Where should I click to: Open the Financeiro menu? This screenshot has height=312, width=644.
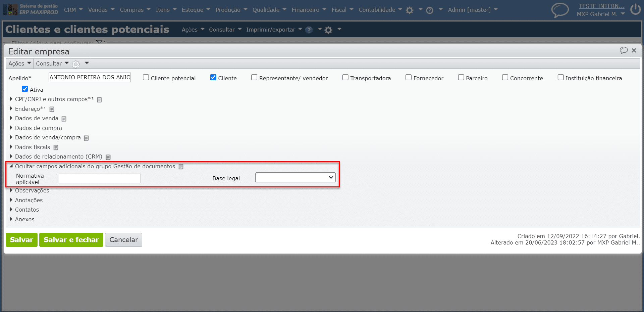point(309,10)
